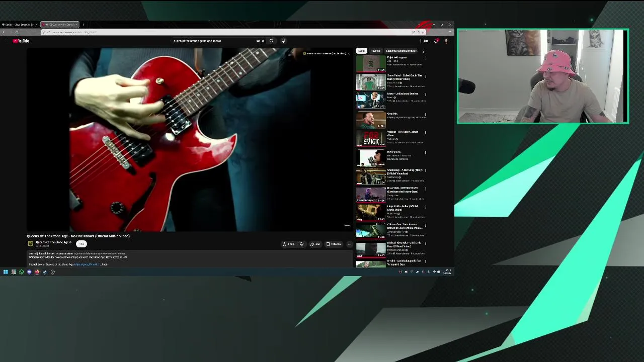Open options menu for Billy Idol Bitter Taste
The width and height of the screenshot is (644, 362).
[x=426, y=189]
